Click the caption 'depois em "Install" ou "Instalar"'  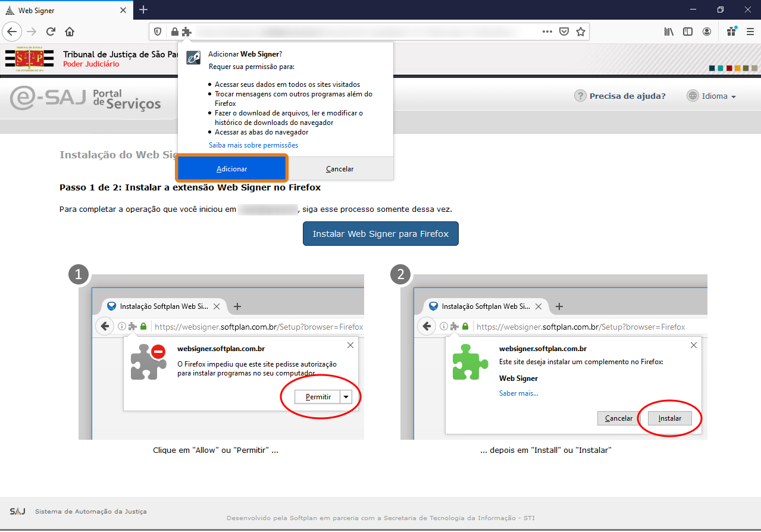click(546, 450)
